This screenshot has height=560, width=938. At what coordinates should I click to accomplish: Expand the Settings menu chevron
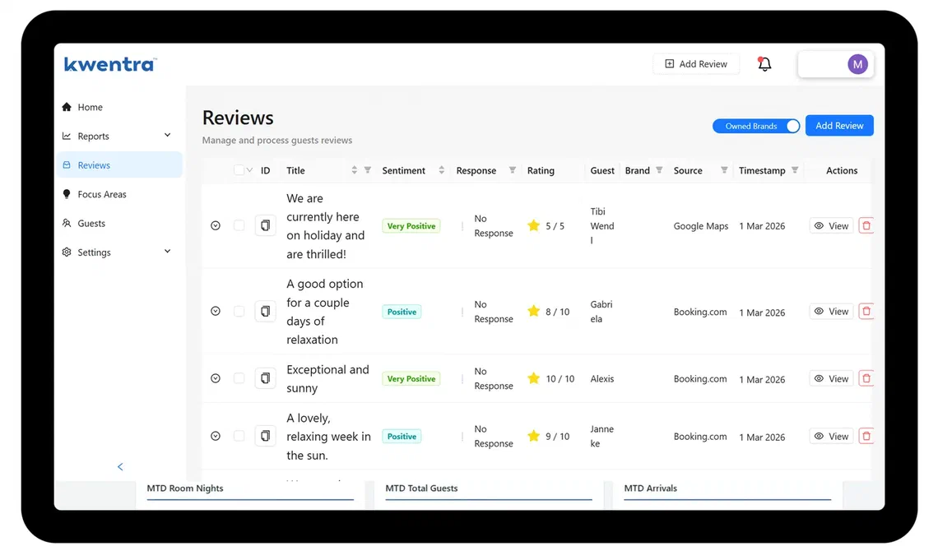coord(168,251)
